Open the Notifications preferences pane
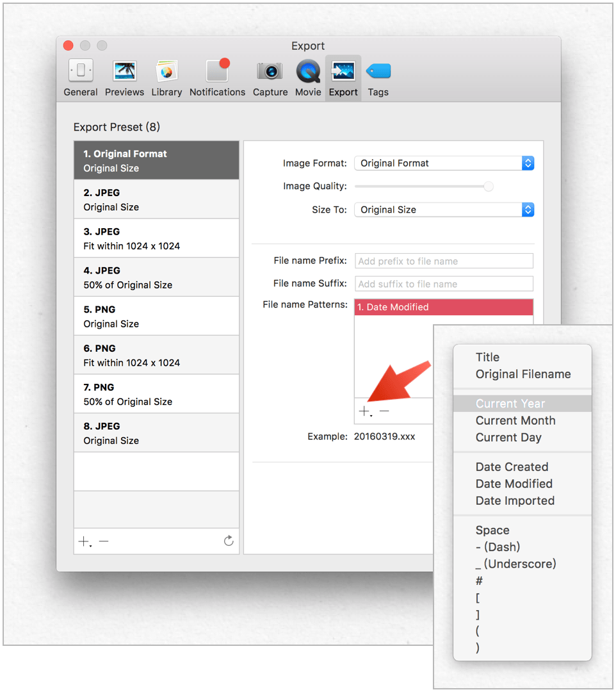The image size is (616, 692). tap(217, 78)
